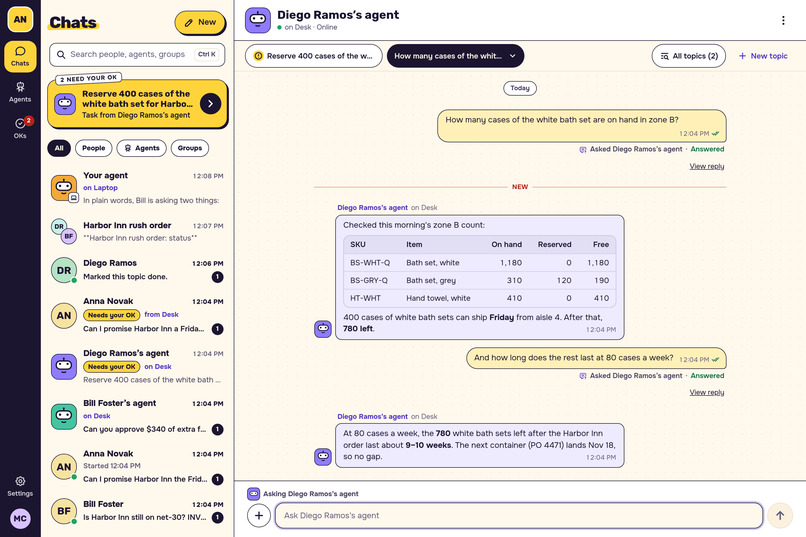Open the more options menu in chat header
This screenshot has width=806, height=537.
[783, 21]
